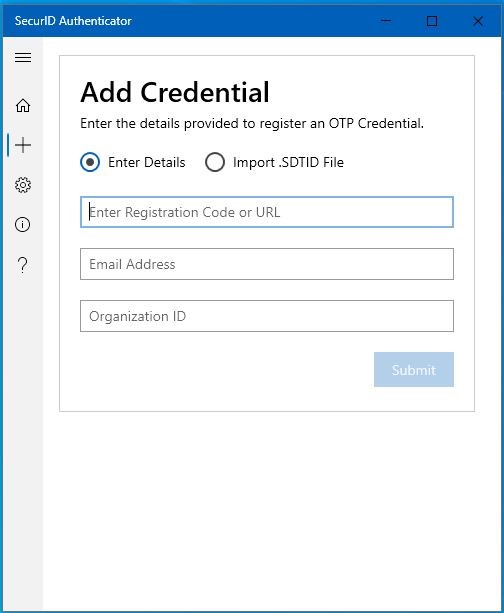
Task: Click the Add Credential heading
Action: pos(175,92)
